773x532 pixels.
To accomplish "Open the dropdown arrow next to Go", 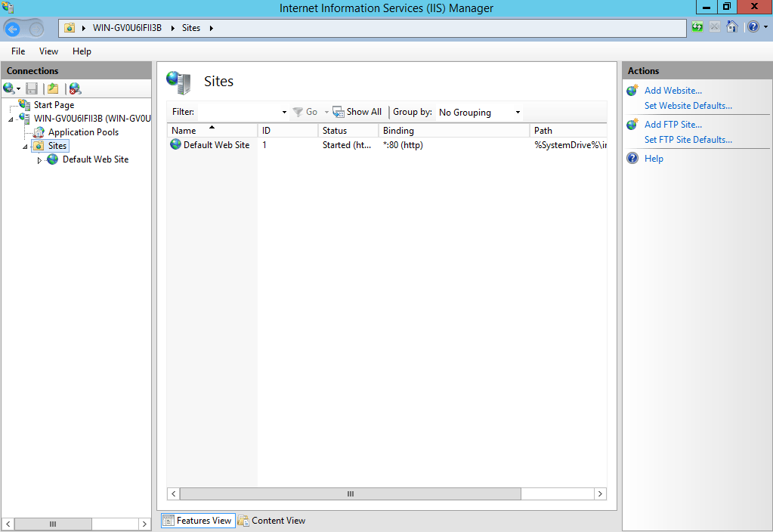I will tap(326, 113).
